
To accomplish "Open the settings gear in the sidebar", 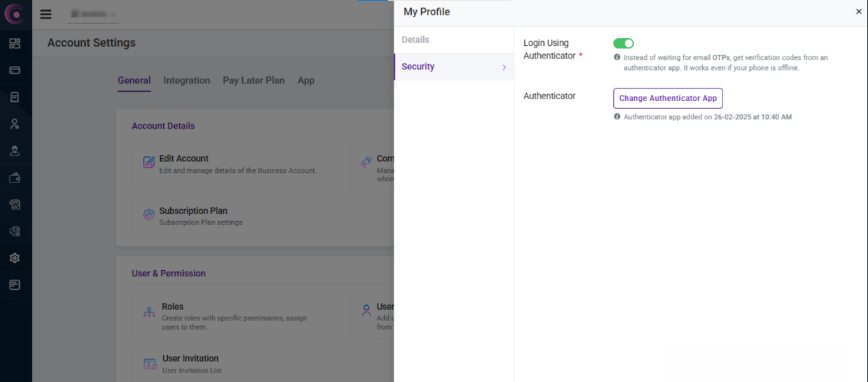I will point(15,258).
